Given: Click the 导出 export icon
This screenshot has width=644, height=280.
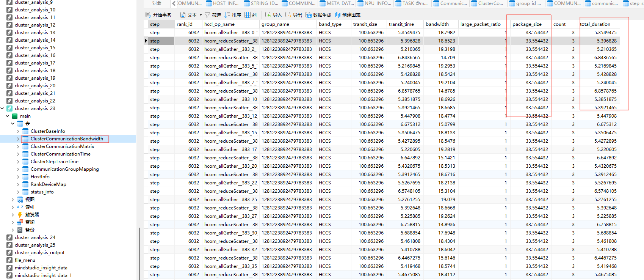Looking at the screenshot, I should coord(288,15).
